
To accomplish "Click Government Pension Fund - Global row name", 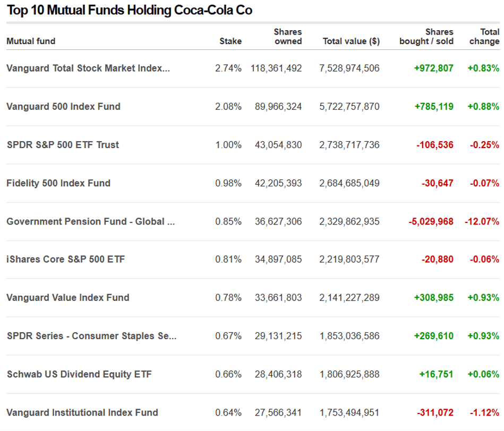I will (90, 221).
